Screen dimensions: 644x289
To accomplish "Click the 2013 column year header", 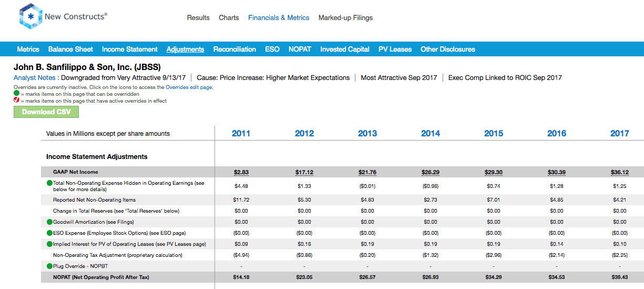I will [x=367, y=133].
